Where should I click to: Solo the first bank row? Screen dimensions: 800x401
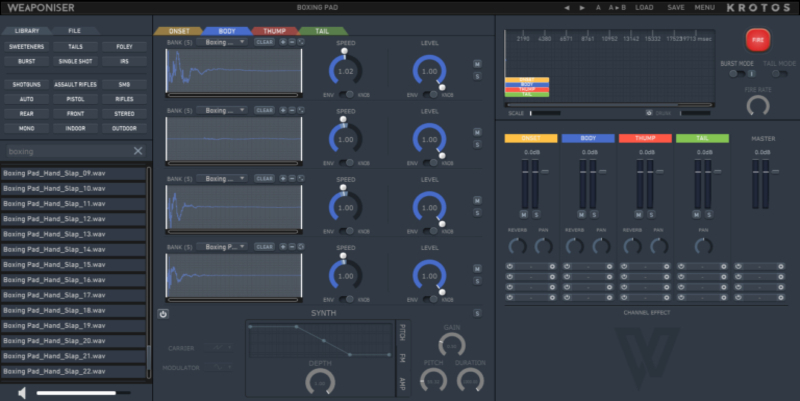coord(477,77)
